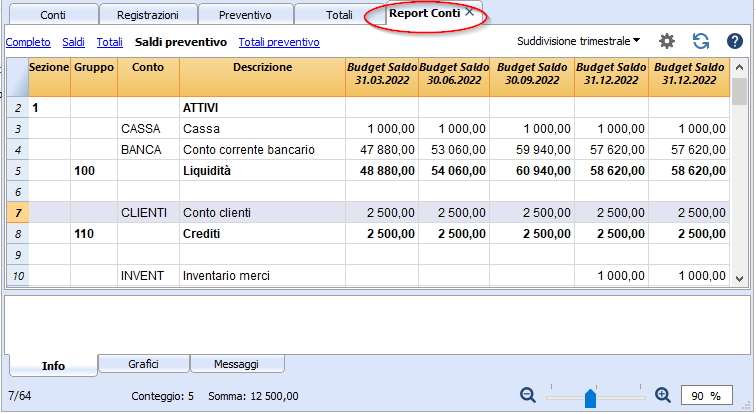
Task: Click the 7/64 row indicator
Action: coord(20,396)
